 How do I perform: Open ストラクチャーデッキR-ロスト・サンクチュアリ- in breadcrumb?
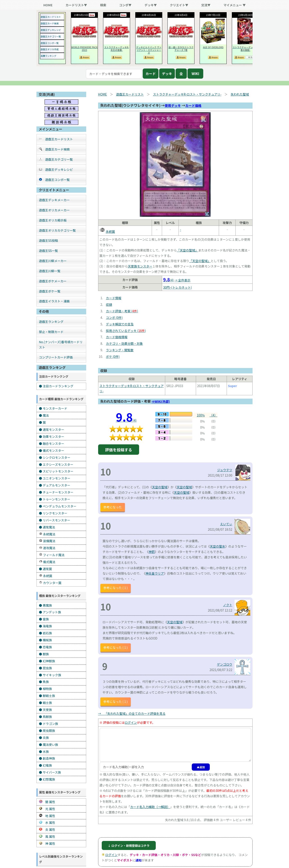(x=187, y=94)
